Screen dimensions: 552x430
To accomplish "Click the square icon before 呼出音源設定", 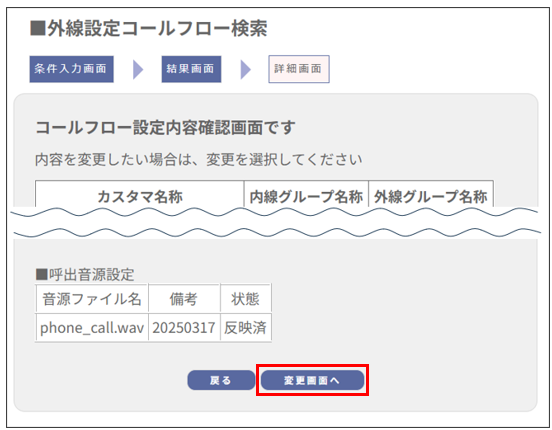I will [42, 274].
